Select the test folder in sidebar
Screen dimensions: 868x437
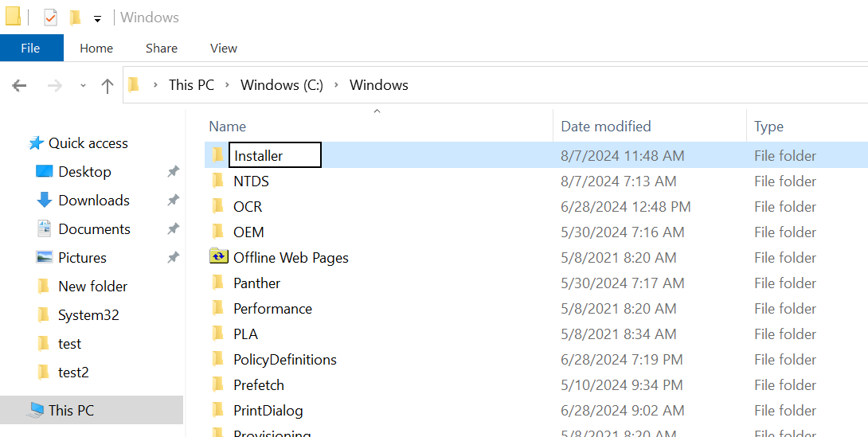pyautogui.click(x=70, y=344)
